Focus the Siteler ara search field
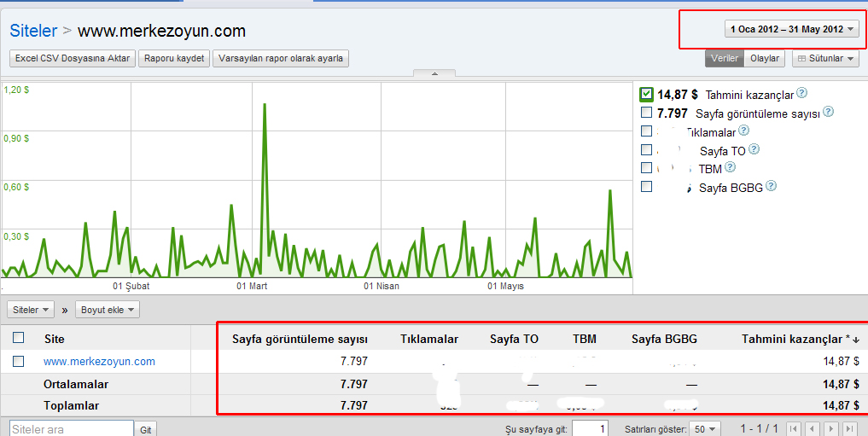The image size is (868, 436). coord(72,429)
